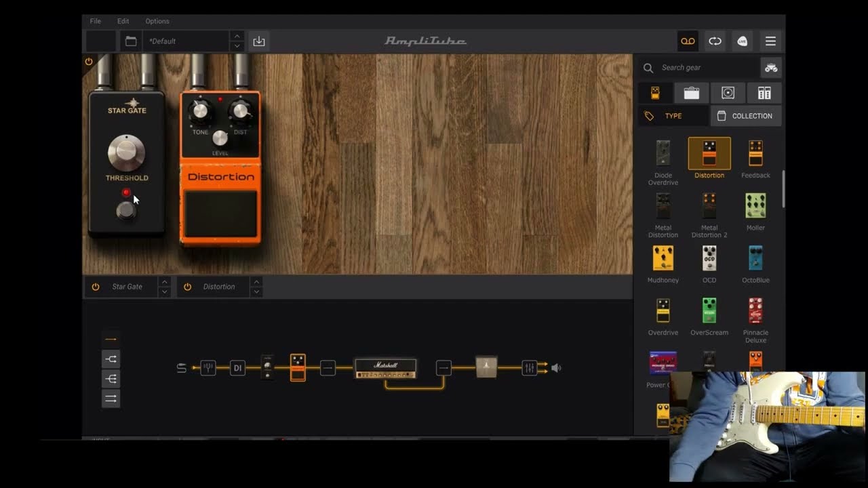Click the Search gear field

pos(698,68)
